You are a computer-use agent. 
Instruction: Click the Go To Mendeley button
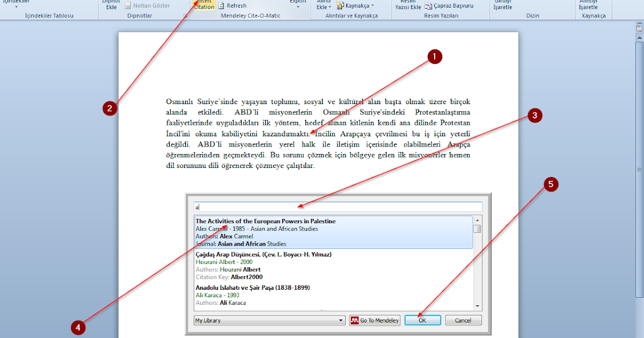point(375,320)
